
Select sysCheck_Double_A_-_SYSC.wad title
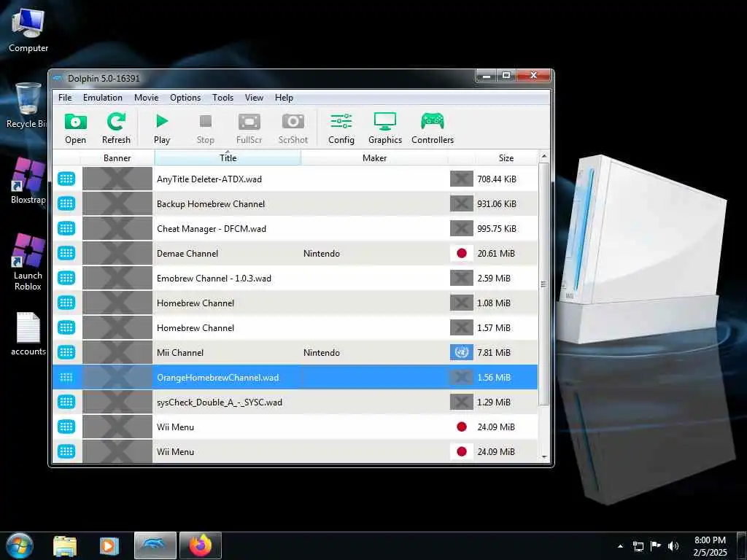(x=219, y=402)
